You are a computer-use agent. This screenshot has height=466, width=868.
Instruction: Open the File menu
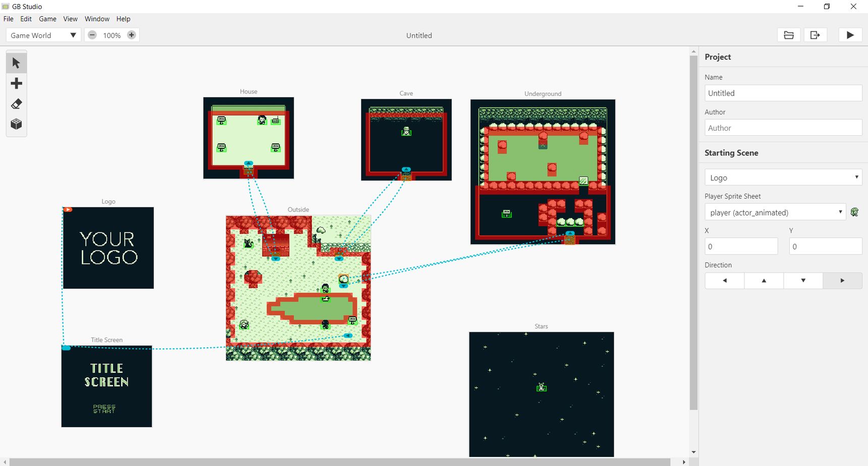[x=9, y=19]
